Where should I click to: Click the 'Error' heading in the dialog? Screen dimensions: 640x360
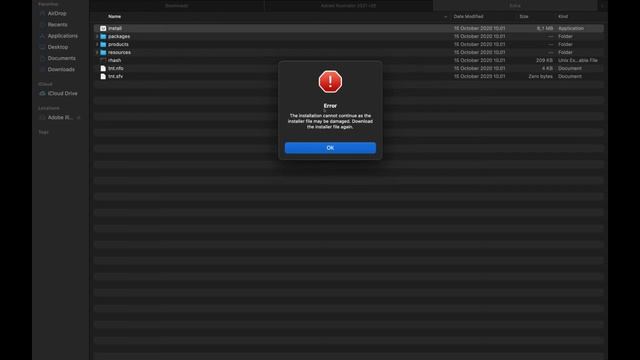330,106
